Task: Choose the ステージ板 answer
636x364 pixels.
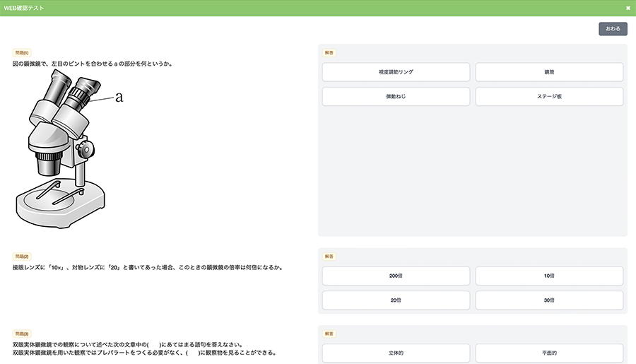Action: 549,97
